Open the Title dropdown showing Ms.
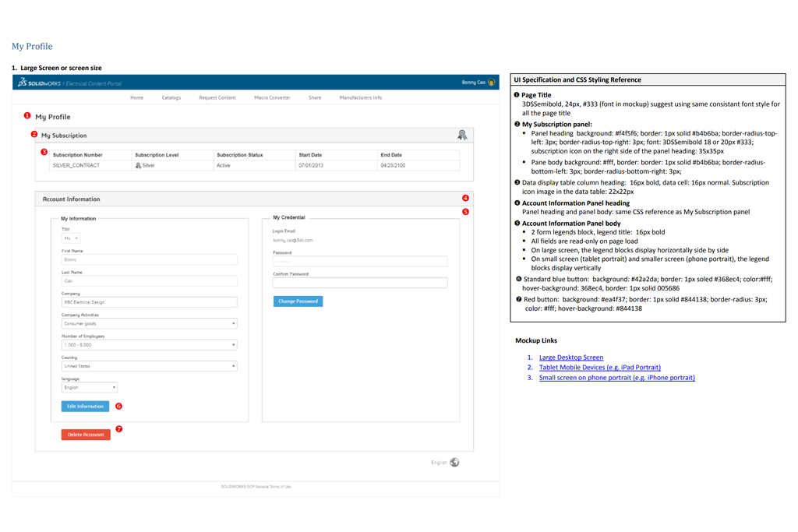The image size is (798, 532). (71, 238)
